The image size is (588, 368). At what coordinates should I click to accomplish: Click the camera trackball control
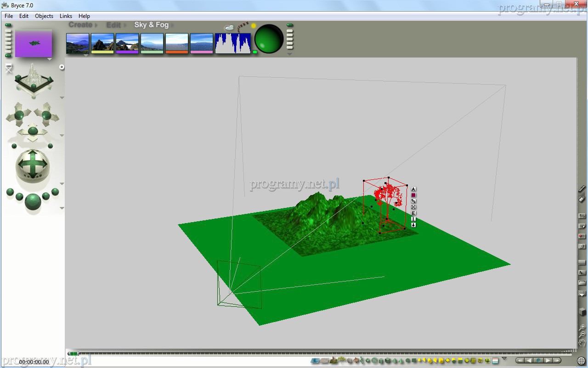[33, 164]
